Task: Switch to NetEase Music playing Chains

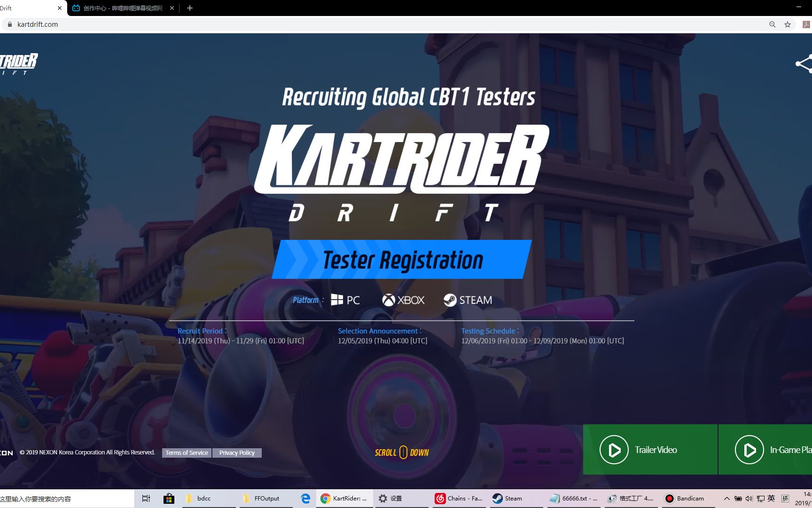Action: point(459,499)
